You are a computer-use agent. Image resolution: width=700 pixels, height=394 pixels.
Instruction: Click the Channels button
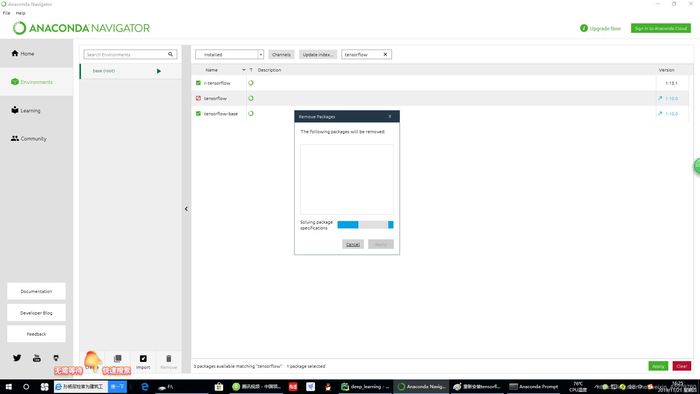coord(281,54)
